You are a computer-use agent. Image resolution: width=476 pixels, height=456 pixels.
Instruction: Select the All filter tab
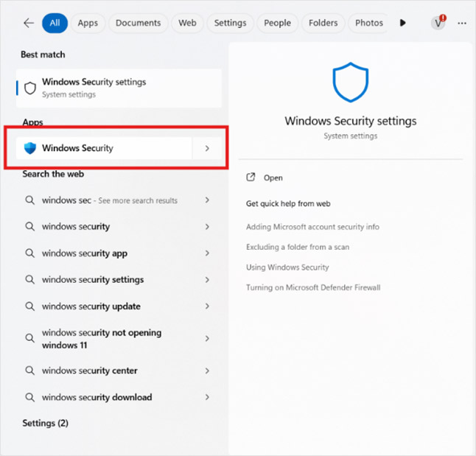point(55,23)
